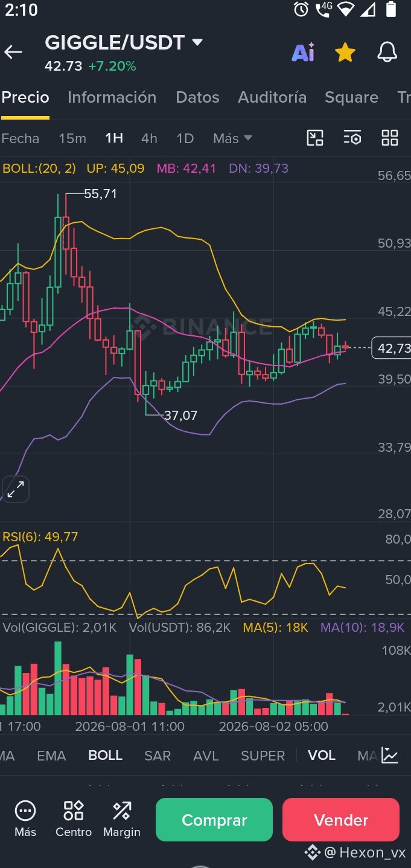Tap the alarm clock status icon
The width and height of the screenshot is (411, 868).
[301, 9]
